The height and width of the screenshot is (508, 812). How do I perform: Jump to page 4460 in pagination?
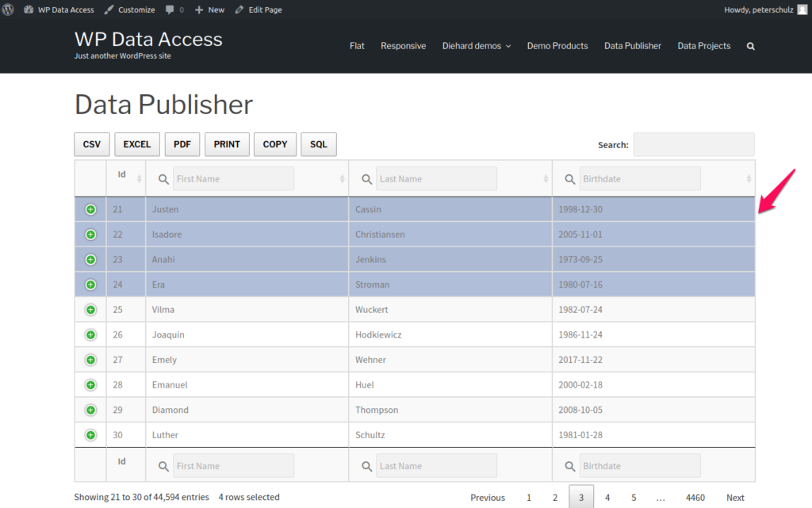695,497
